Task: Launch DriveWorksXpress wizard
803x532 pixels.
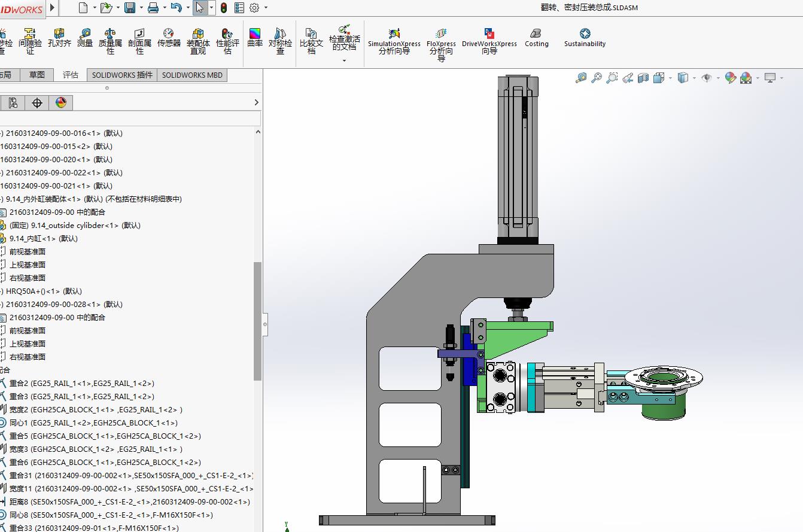Action: pos(489,41)
